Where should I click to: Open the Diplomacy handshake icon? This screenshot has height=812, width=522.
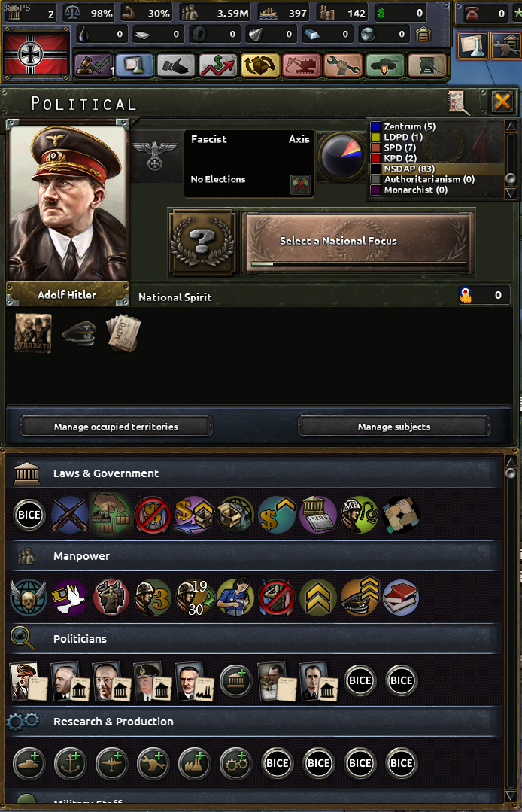coord(177,65)
